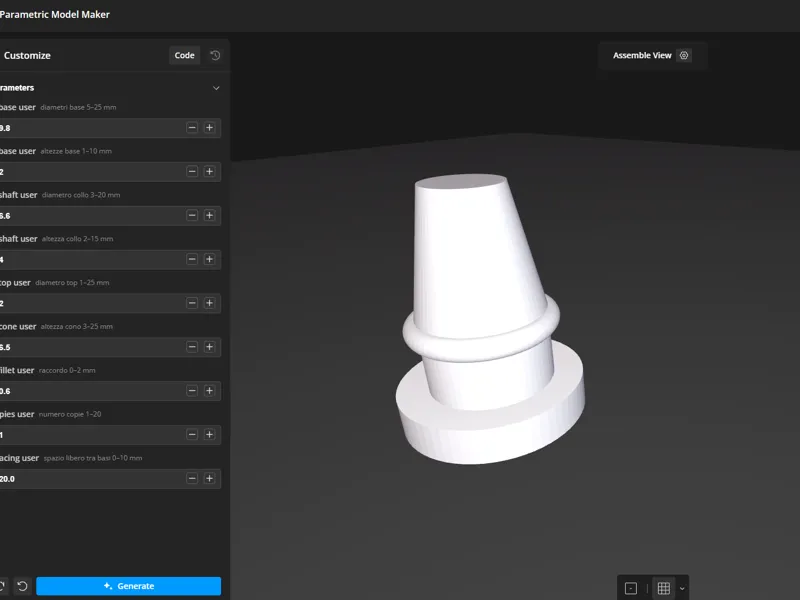Viewport: 800px width, 600px height.
Task: Decrease base diameter with minus button
Action: point(192,128)
